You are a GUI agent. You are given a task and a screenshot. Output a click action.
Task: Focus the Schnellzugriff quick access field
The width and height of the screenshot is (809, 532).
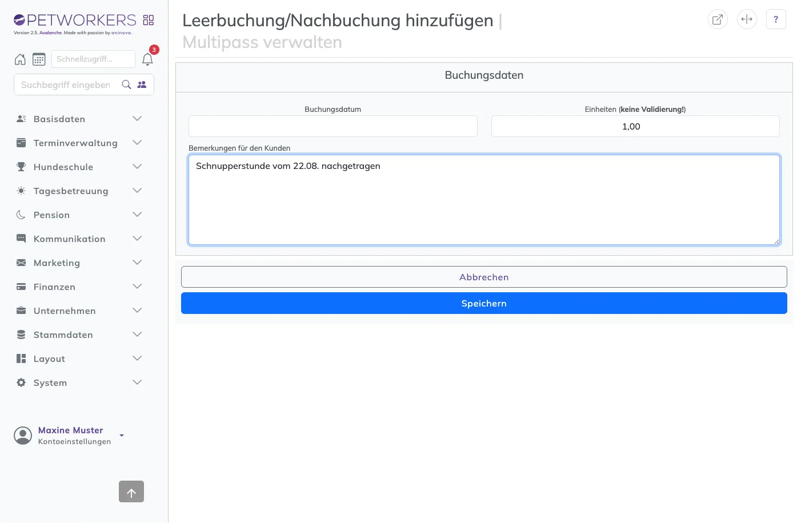[93, 59]
